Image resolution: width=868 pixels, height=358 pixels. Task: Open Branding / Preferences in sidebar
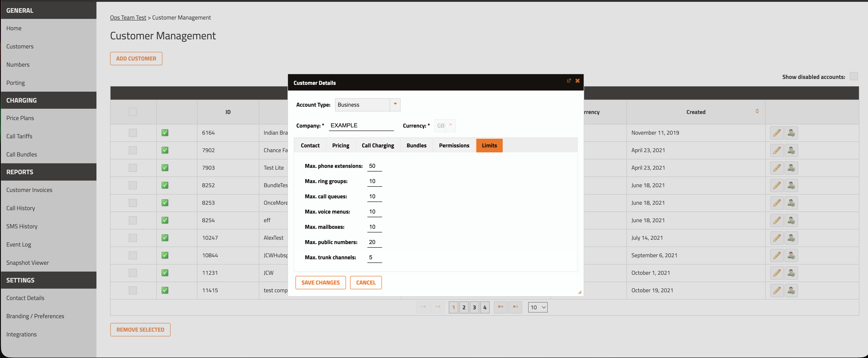point(35,316)
